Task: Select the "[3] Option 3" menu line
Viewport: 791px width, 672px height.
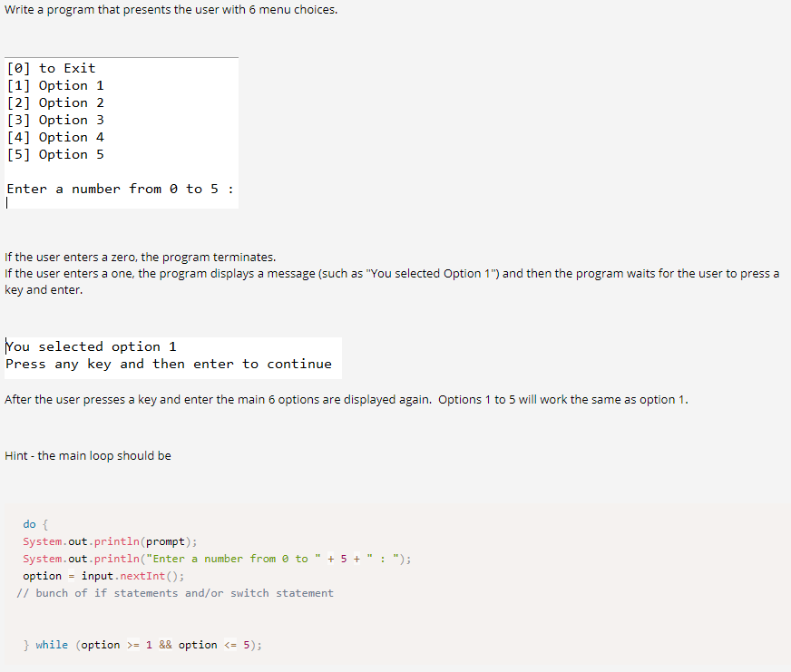Action: click(x=54, y=119)
